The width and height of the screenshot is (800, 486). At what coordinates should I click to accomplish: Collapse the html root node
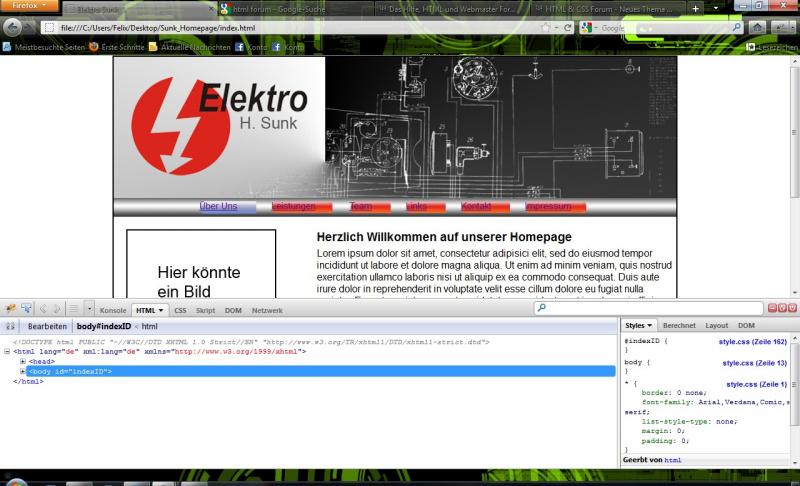coord(8,352)
